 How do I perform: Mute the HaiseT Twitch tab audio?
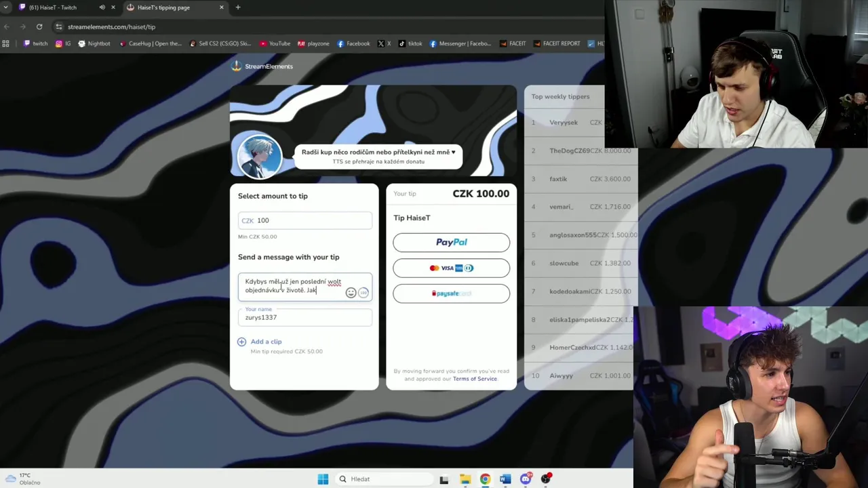[x=102, y=7]
